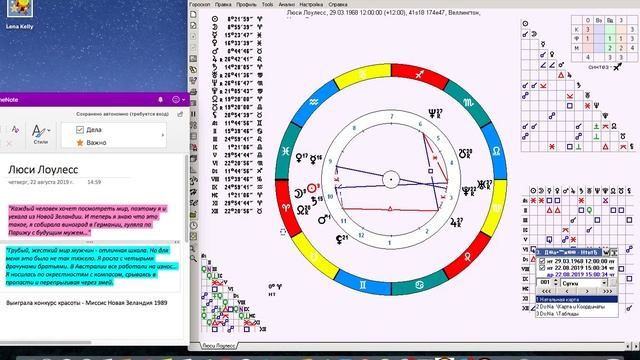Click the Cancer symbol on the zodiac wheel
The width and height of the screenshot is (640, 360).
point(419,285)
